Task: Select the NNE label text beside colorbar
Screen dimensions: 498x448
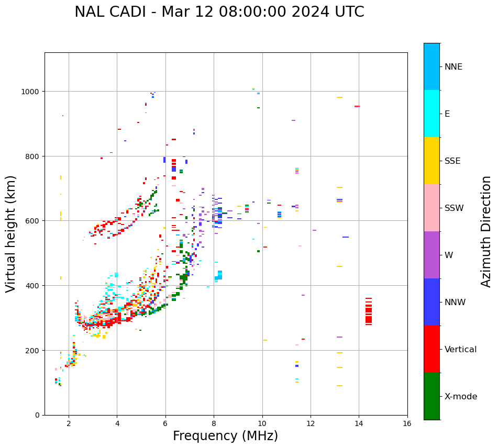Action: click(453, 67)
